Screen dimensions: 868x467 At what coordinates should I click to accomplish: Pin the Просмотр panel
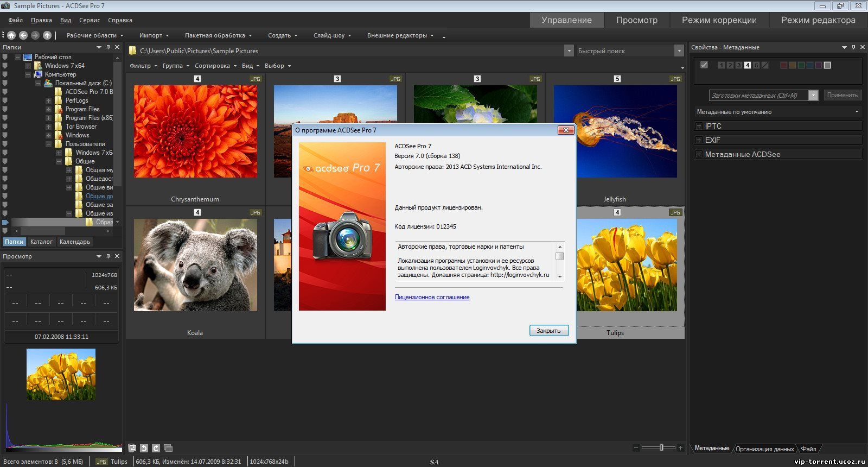click(x=108, y=256)
